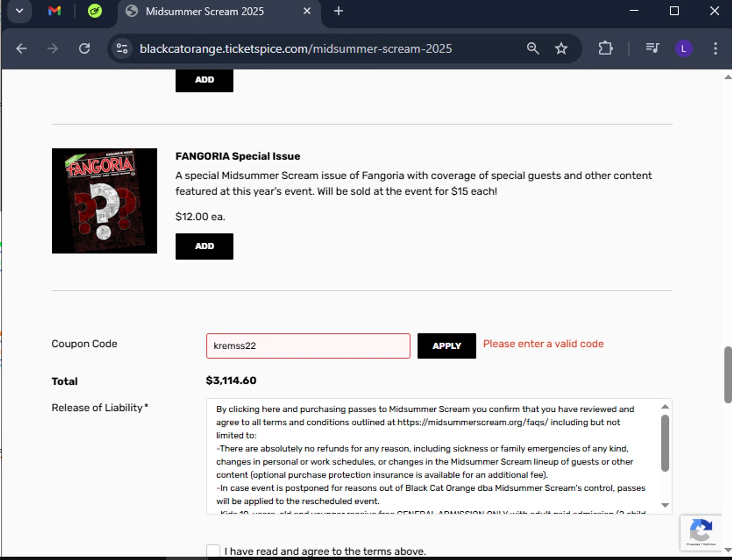Click the liability text box scrollbar thumb
The width and height of the screenshot is (732, 560).
pos(665,443)
